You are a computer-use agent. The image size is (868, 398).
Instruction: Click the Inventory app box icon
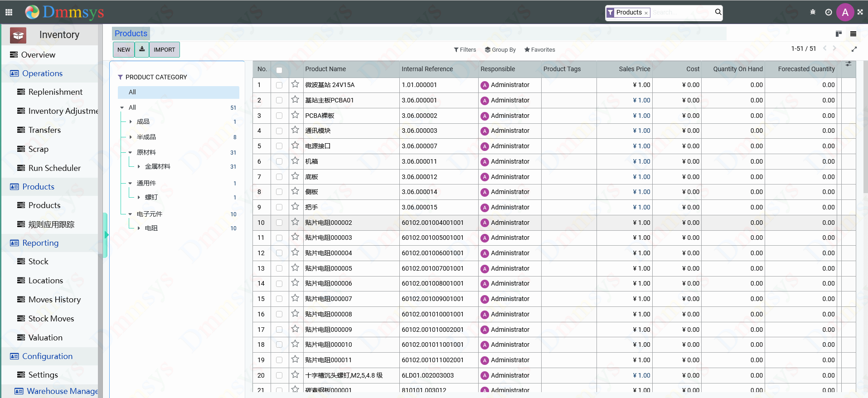pyautogui.click(x=19, y=35)
